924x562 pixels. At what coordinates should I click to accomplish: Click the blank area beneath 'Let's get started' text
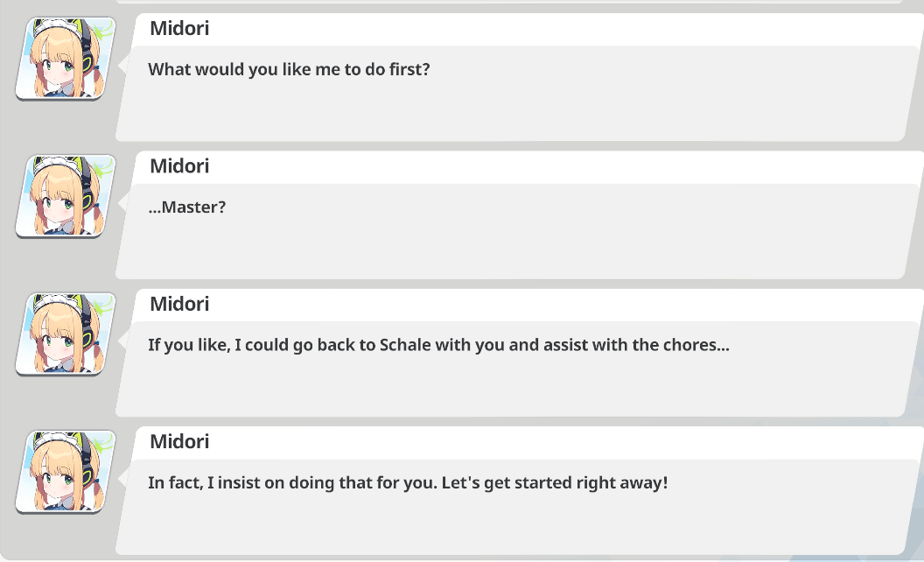click(x=507, y=525)
